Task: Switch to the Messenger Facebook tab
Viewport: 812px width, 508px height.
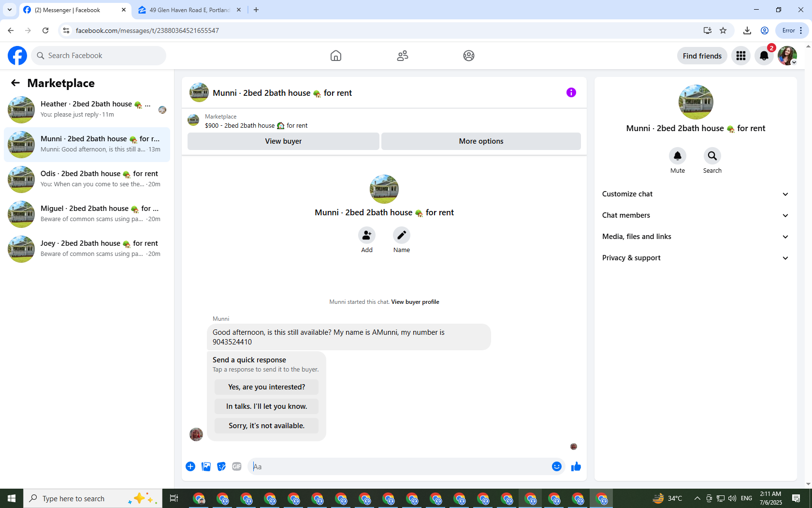Action: (x=75, y=10)
